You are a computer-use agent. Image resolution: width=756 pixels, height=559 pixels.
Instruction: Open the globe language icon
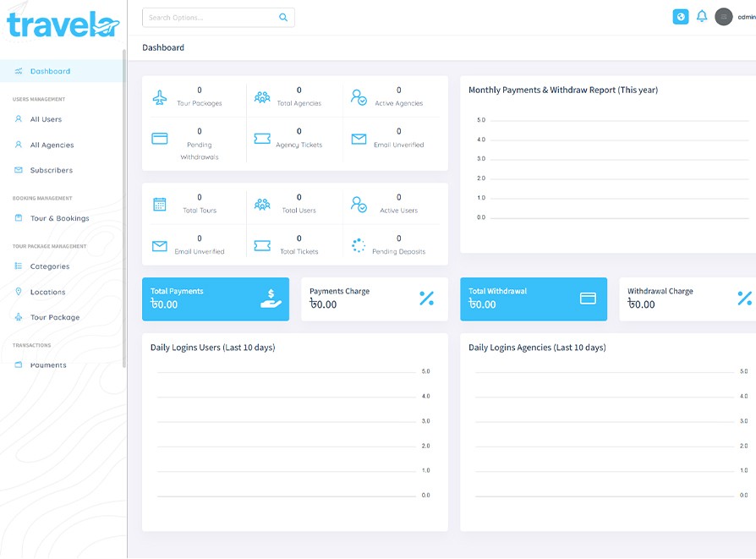coord(680,17)
